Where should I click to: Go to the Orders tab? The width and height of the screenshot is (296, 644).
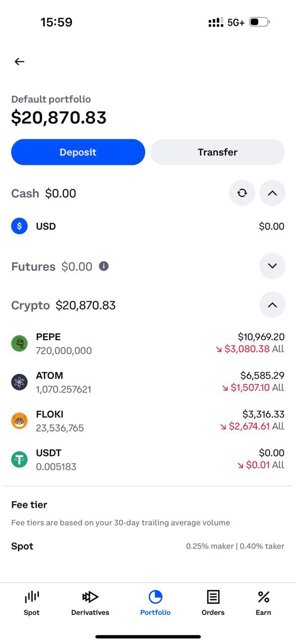pyautogui.click(x=213, y=603)
